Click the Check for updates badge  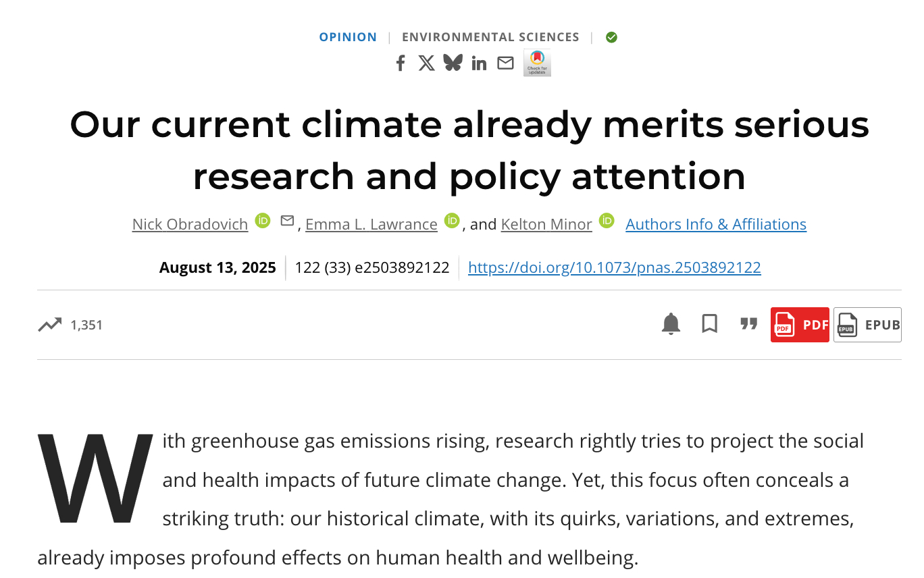coord(537,63)
